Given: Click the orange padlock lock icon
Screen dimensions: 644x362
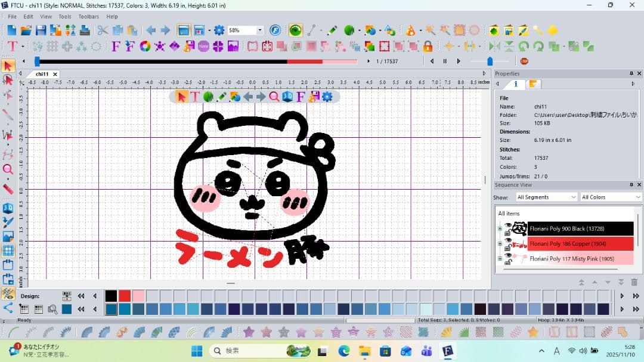Looking at the screenshot, I should pyautogui.click(x=428, y=46).
